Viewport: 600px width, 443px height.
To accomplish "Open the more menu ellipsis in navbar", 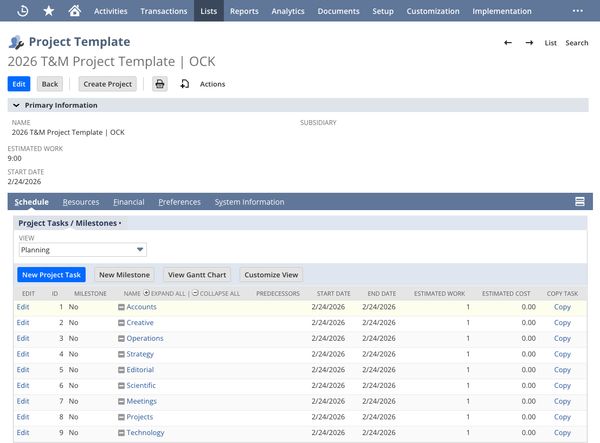I will (x=577, y=11).
